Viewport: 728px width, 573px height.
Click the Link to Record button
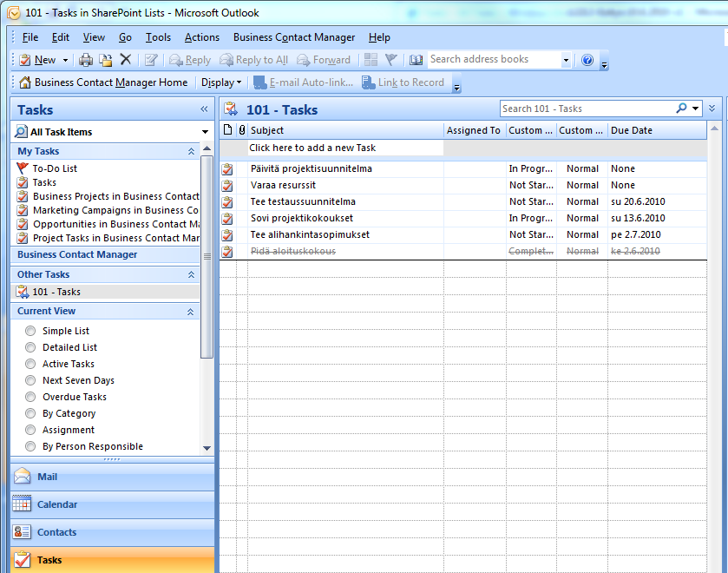click(403, 82)
